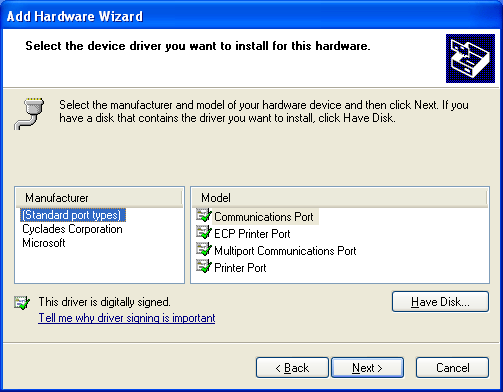Click the digitally signed certificate icon

(22, 302)
